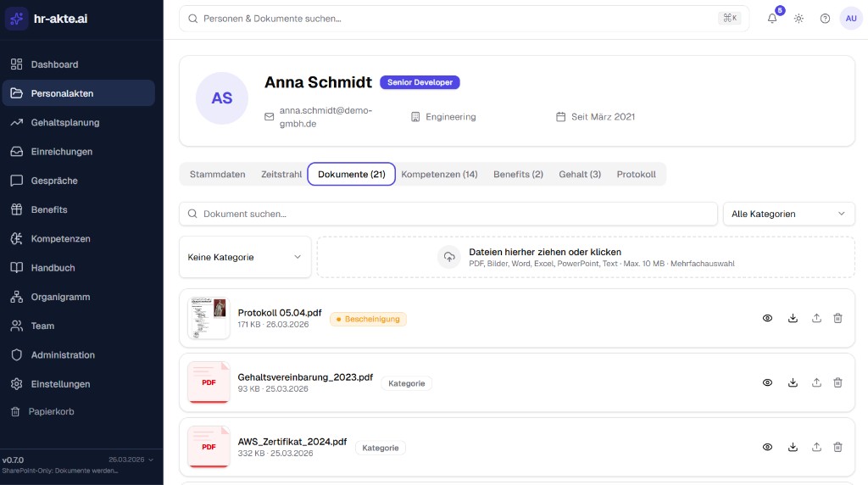Click upload icon for AWS_Zertifikat_2024.pdf
The width and height of the screenshot is (868, 485).
pyautogui.click(x=816, y=447)
